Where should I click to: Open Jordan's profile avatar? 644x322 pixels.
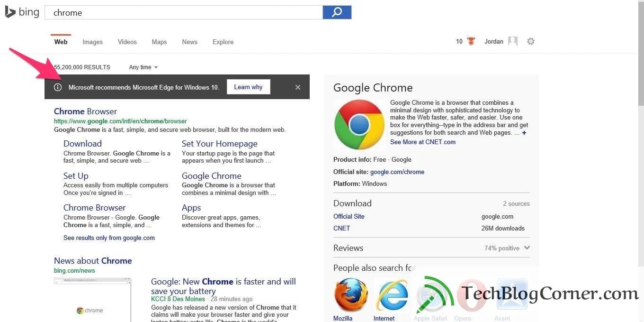513,41
